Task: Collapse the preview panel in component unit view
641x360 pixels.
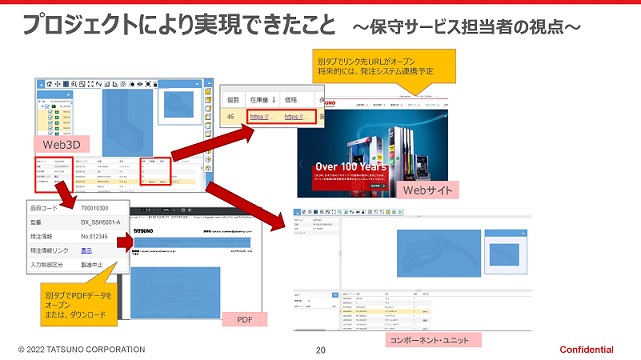Action: tap(523, 233)
